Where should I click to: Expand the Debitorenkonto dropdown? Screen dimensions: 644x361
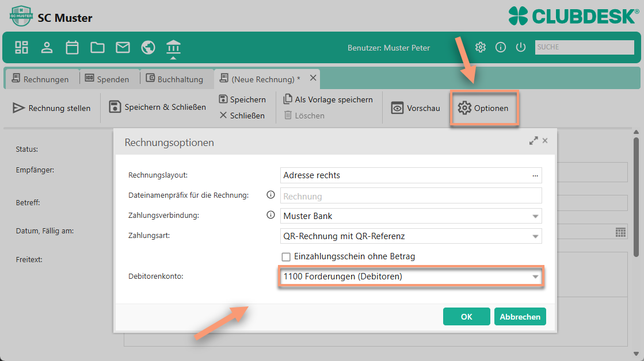[535, 276]
